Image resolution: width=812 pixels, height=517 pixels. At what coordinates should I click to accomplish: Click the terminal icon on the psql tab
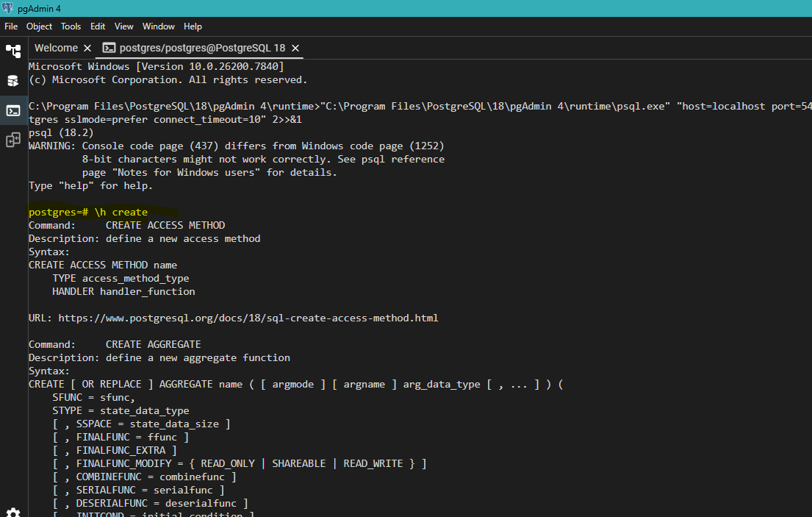click(109, 48)
